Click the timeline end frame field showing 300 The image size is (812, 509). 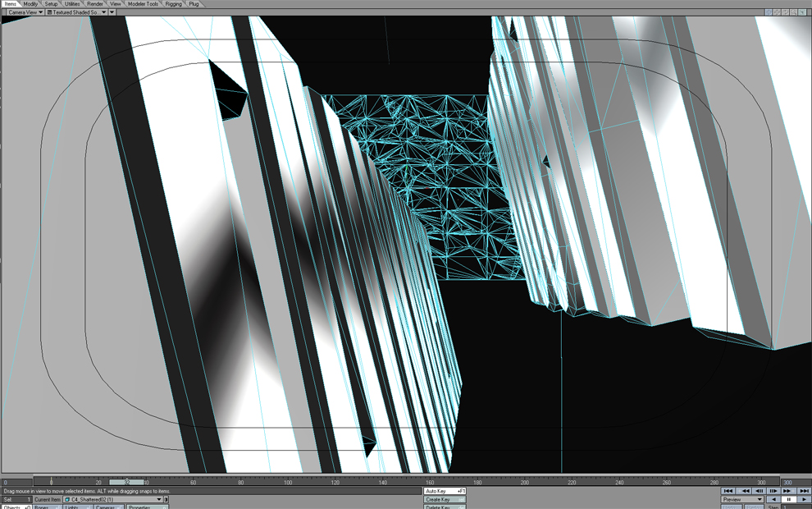pyautogui.click(x=796, y=482)
